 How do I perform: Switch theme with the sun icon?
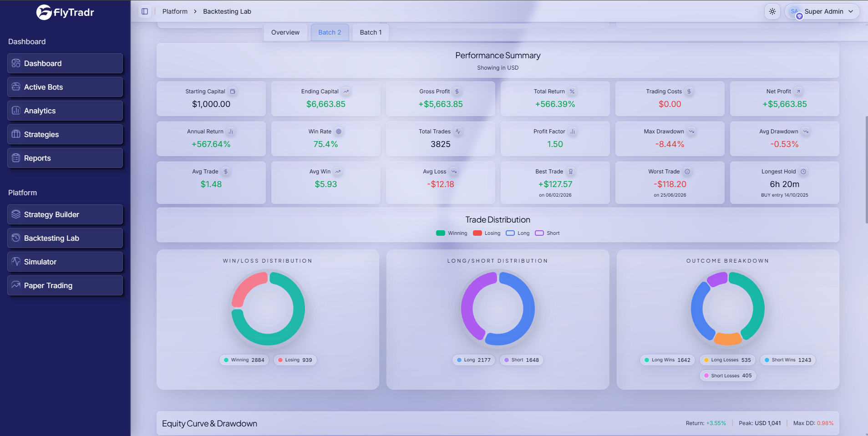coord(772,11)
